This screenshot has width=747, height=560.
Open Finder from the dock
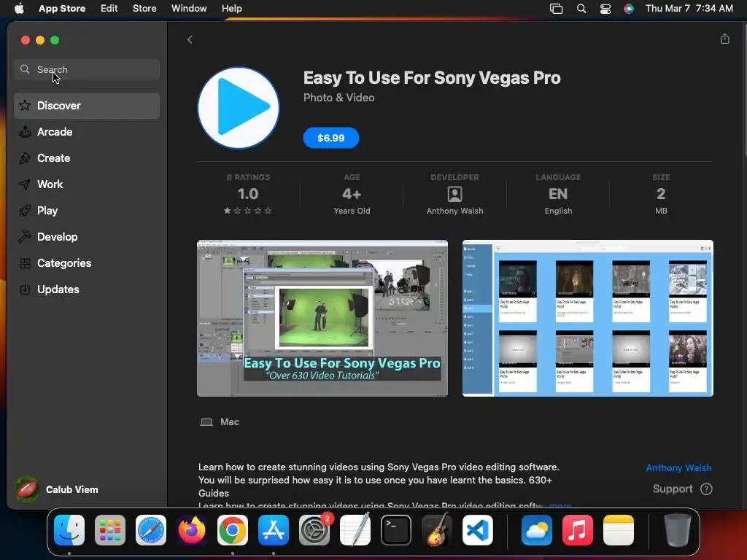(x=69, y=530)
